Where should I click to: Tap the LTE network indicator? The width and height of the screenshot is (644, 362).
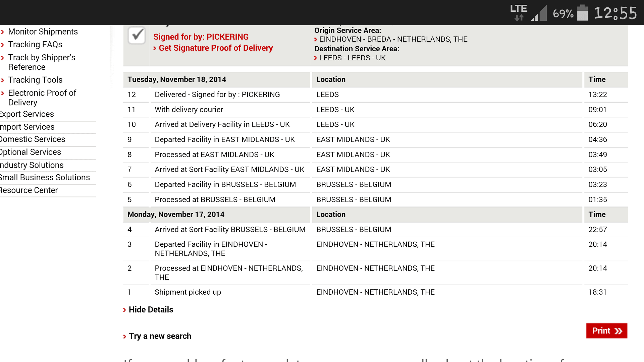tap(519, 13)
